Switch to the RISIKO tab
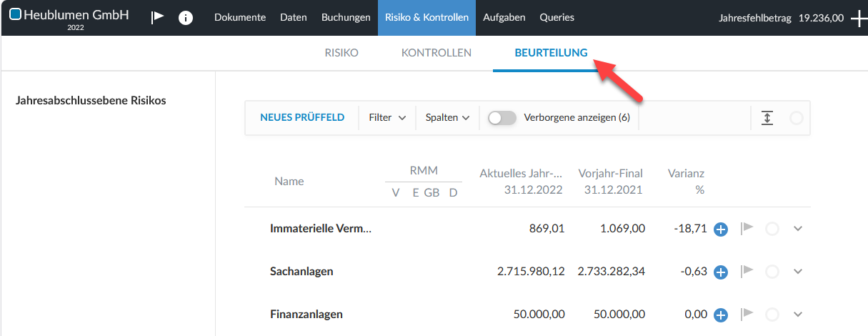Viewport: 868px width, 336px height. pyautogui.click(x=341, y=53)
